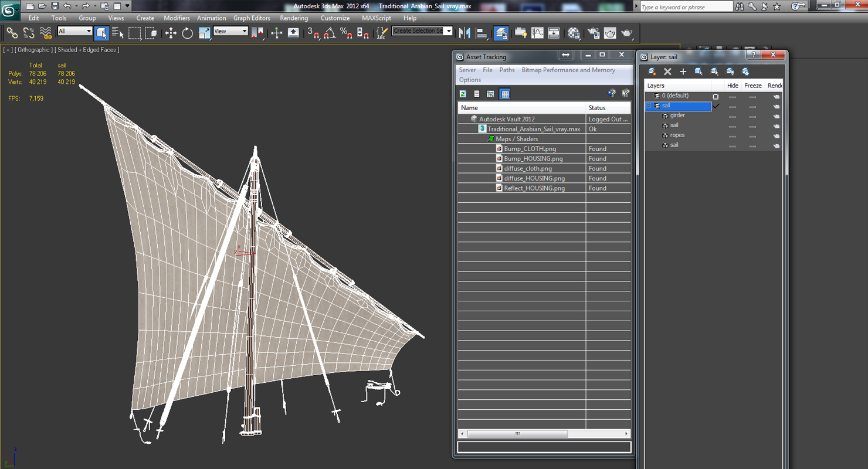Open the selection filter 'All' dropdown
The height and width of the screenshot is (469, 868).
click(75, 31)
